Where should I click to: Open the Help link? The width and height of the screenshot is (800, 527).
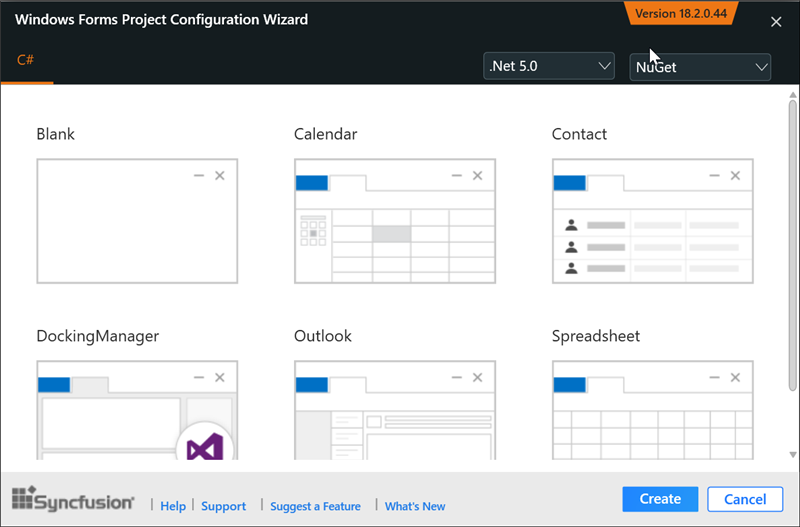click(173, 506)
